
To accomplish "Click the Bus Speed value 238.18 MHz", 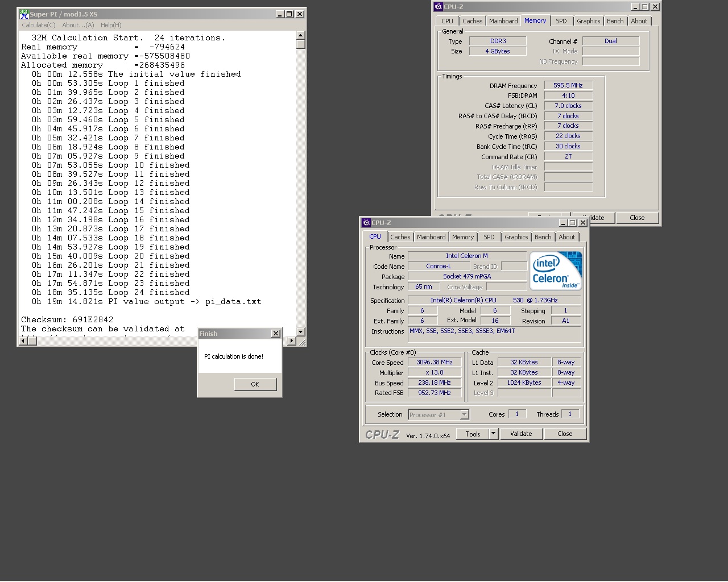I will pyautogui.click(x=435, y=383).
